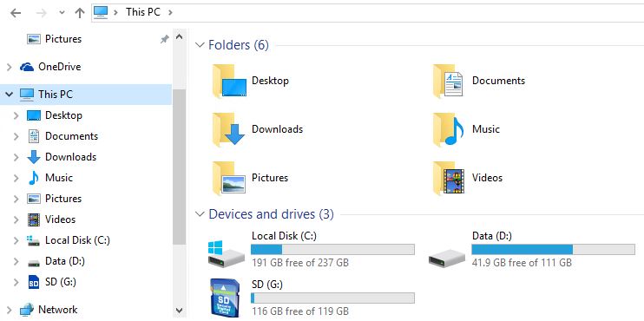Collapse the Devices and drives group

tap(200, 214)
